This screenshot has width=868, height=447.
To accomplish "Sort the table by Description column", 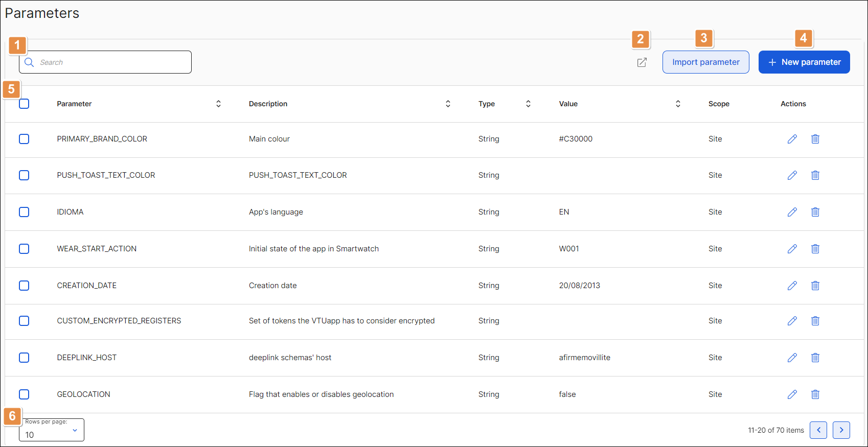I will [x=448, y=104].
